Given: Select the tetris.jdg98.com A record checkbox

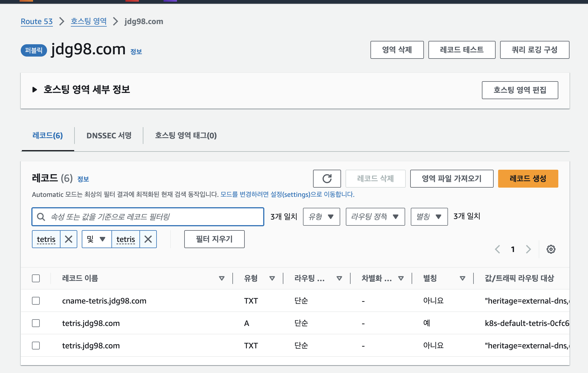Looking at the screenshot, I should pos(36,323).
